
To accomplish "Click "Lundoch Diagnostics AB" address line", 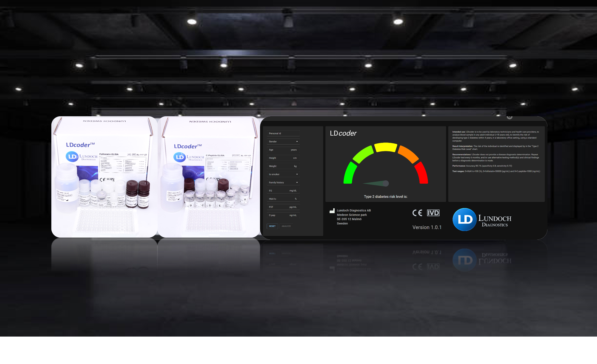I will (x=354, y=210).
